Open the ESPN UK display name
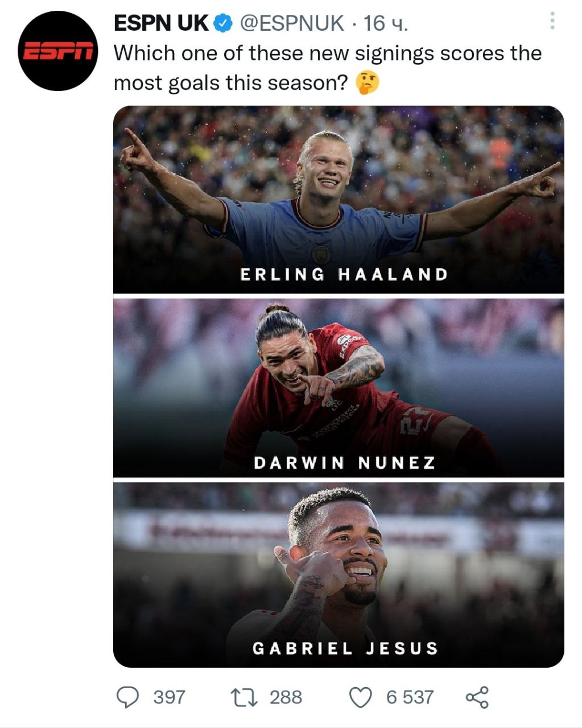582x728 pixels. (x=161, y=23)
